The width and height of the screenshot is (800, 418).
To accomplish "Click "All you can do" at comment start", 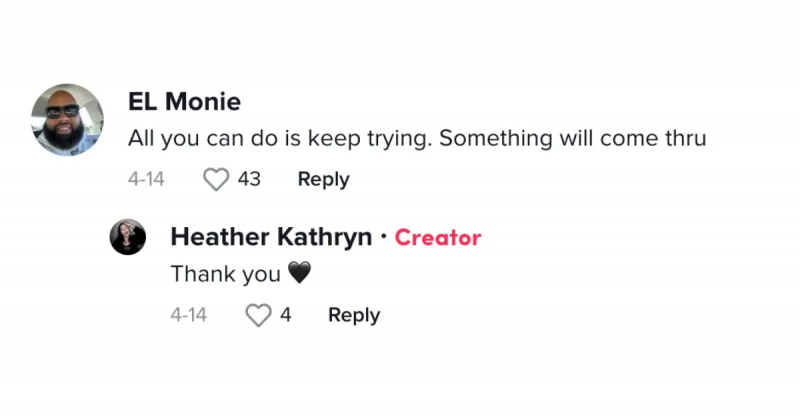I will pyautogui.click(x=203, y=139).
